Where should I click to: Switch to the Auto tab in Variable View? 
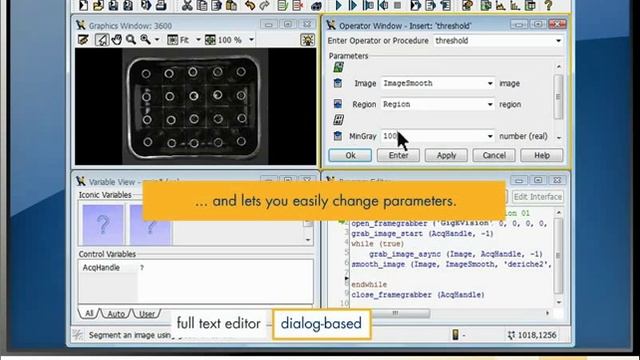coord(116,314)
